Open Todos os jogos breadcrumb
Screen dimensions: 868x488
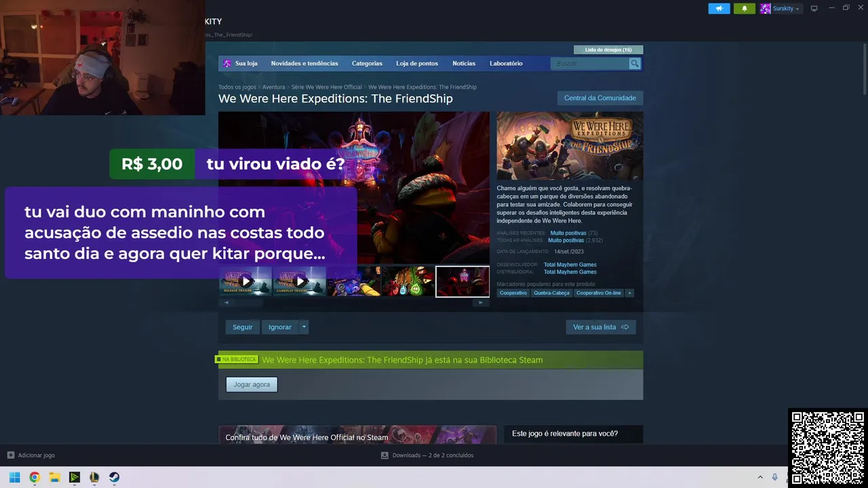[x=237, y=87]
